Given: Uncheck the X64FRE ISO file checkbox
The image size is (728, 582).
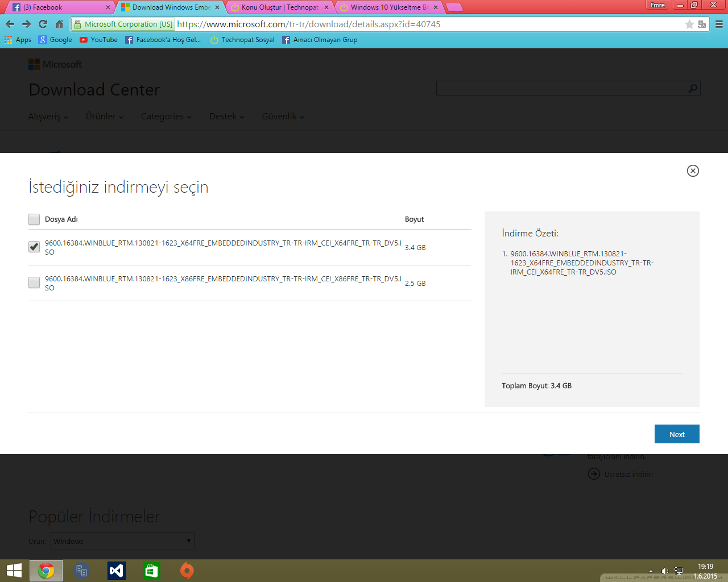Looking at the screenshot, I should 34,247.
